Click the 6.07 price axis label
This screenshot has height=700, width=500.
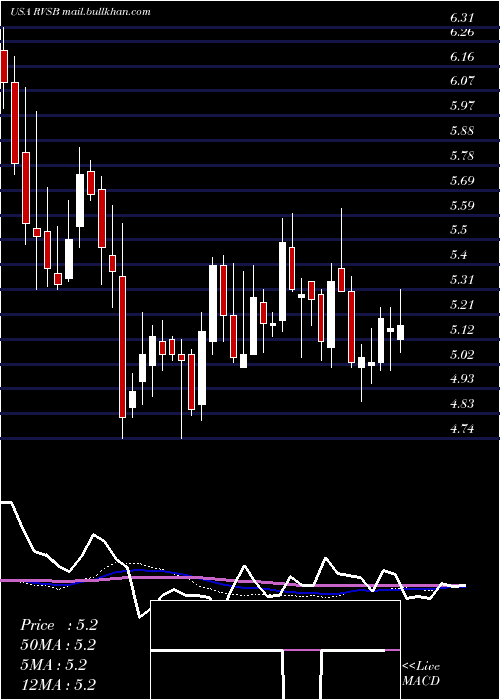click(462, 81)
